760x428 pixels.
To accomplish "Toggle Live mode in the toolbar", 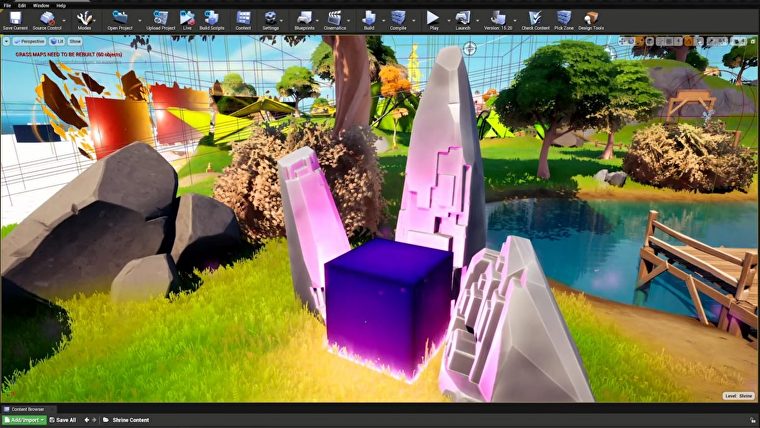I will (x=187, y=21).
